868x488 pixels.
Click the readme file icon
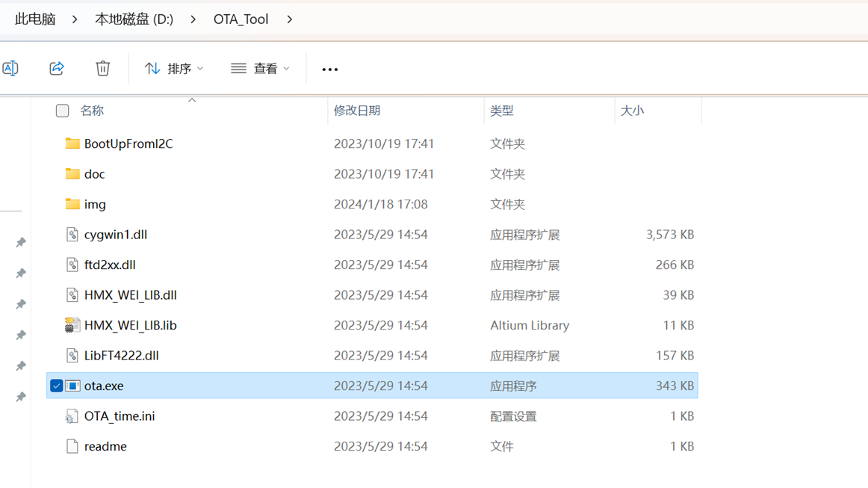tap(72, 446)
